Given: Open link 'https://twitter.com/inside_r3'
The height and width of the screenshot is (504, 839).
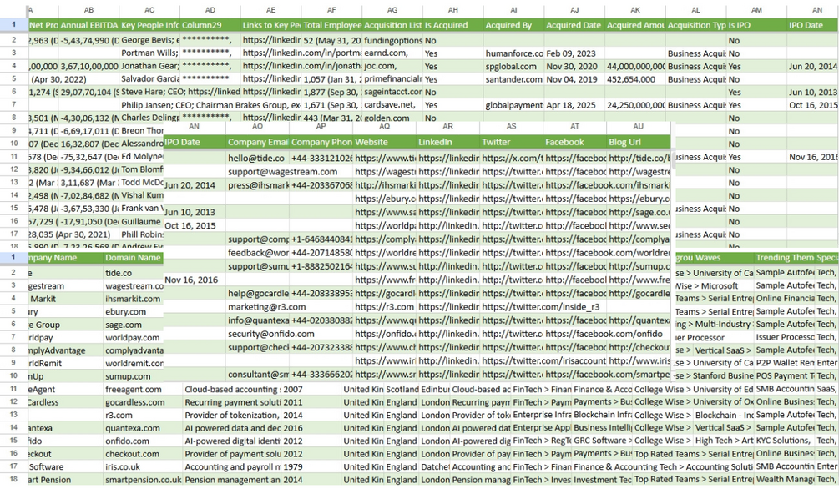Looking at the screenshot, I should click(x=540, y=307).
